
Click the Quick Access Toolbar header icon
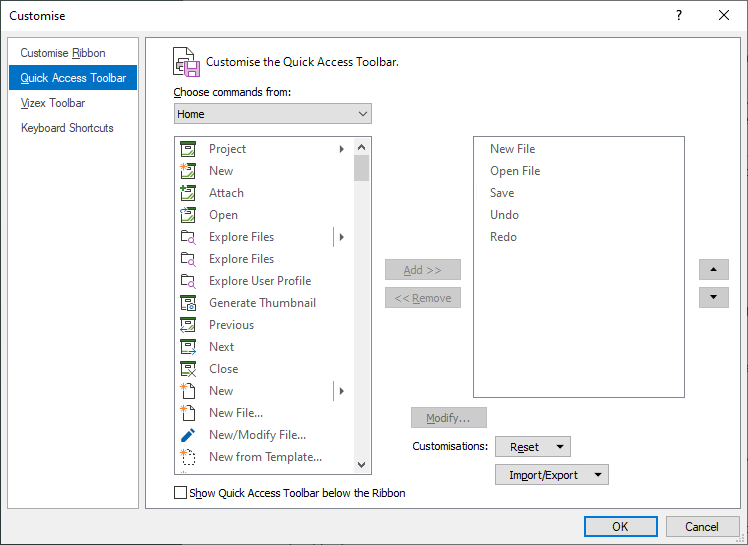coord(186,62)
